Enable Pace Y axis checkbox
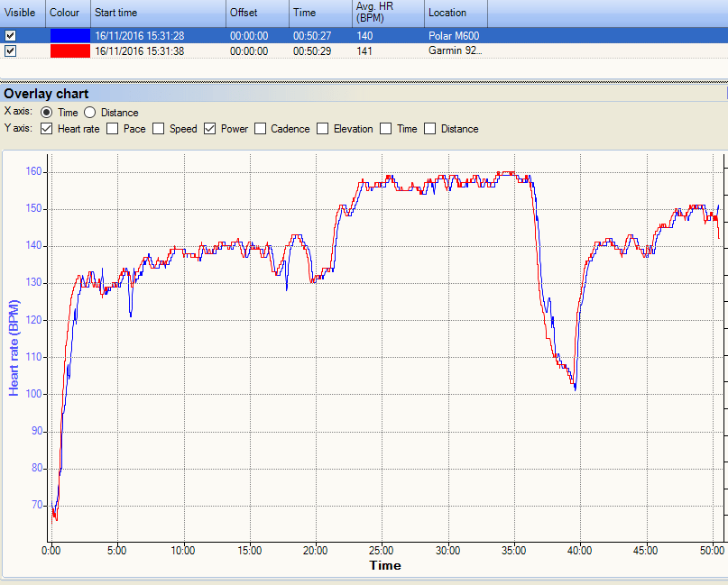Screen dimensions: 728x585 click(113, 129)
